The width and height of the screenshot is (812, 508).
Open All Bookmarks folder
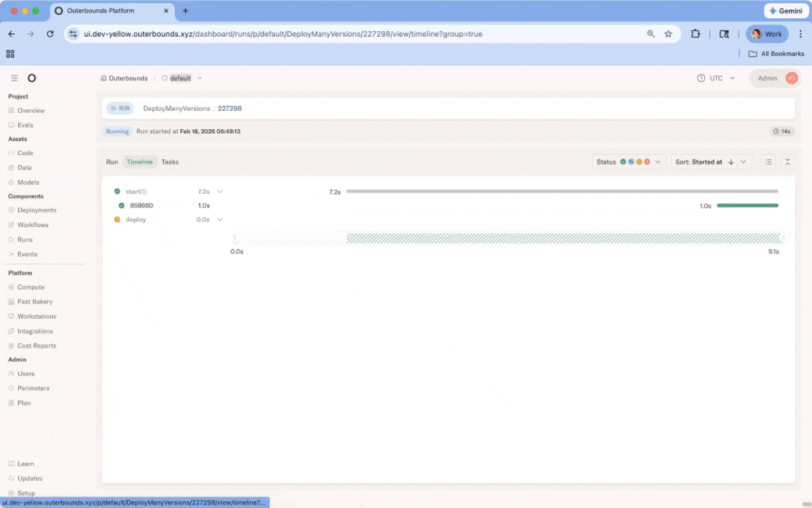click(776, 54)
